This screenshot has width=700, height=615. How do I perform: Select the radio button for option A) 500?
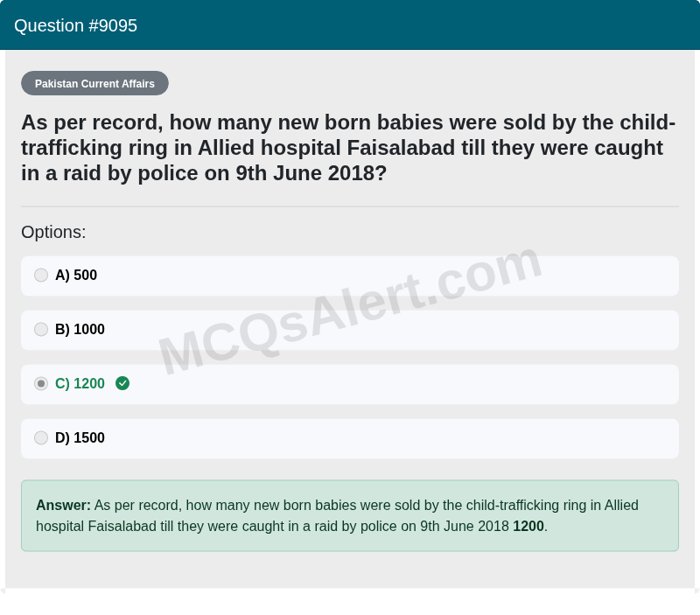(x=41, y=275)
